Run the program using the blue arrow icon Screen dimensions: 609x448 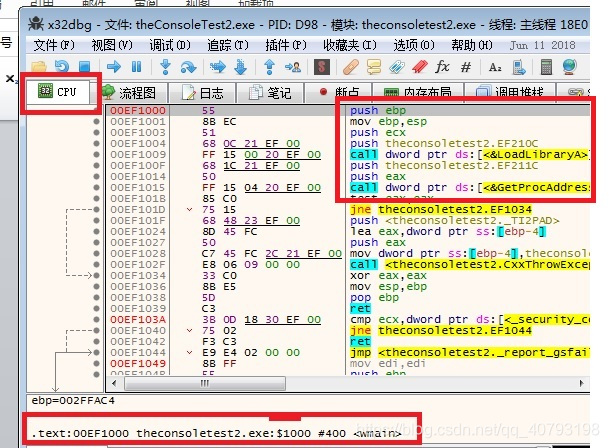point(113,67)
